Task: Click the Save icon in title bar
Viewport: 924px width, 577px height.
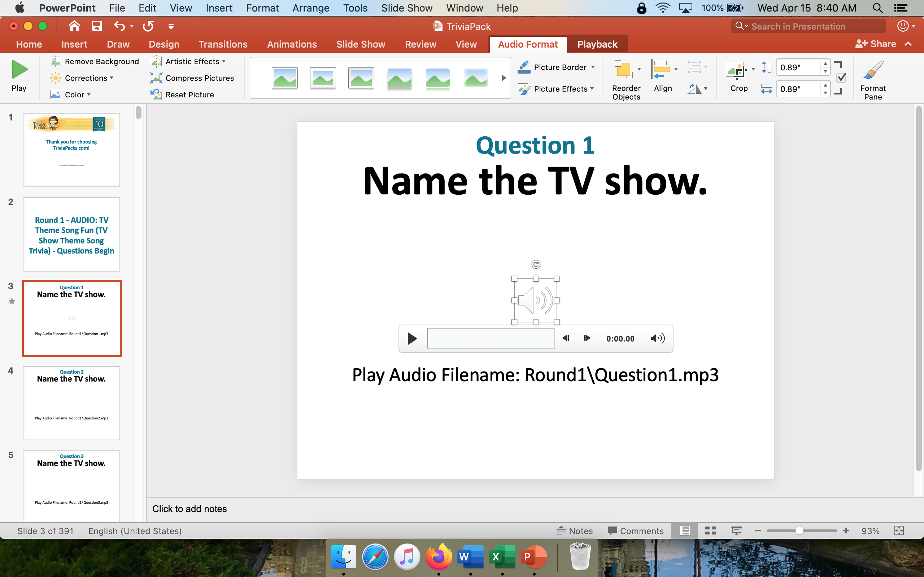Action: point(96,26)
